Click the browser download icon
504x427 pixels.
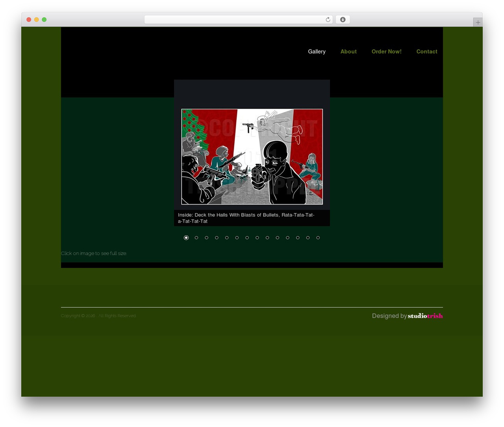[343, 20]
